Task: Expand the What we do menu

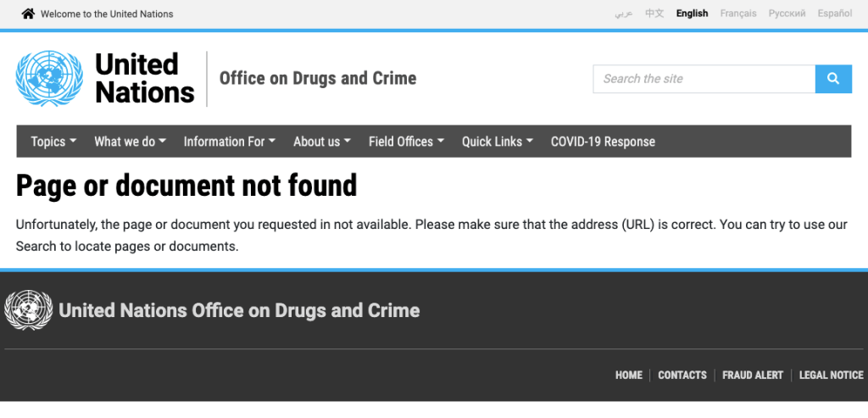Action: point(130,142)
